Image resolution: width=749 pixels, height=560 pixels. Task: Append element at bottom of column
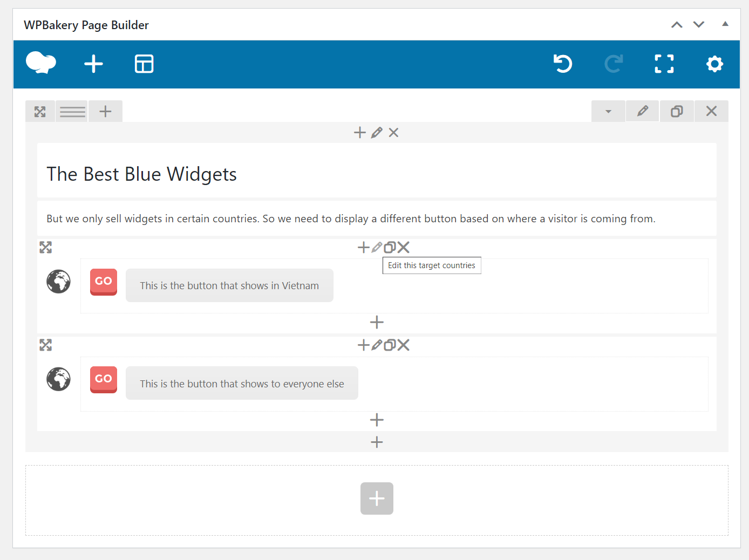pyautogui.click(x=377, y=442)
